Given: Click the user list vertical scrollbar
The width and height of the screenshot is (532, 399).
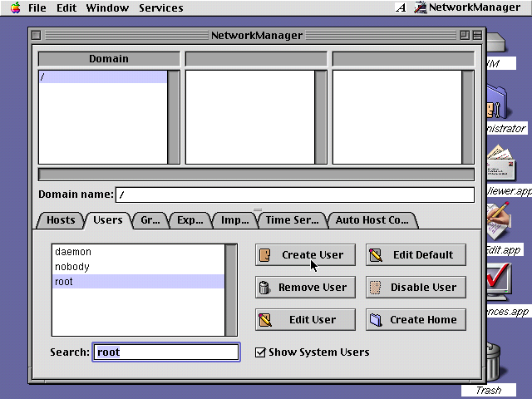Looking at the screenshot, I should tap(231, 289).
